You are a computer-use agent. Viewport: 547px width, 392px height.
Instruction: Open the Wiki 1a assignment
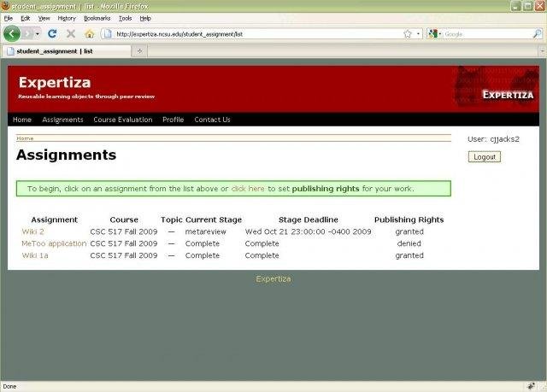click(35, 255)
